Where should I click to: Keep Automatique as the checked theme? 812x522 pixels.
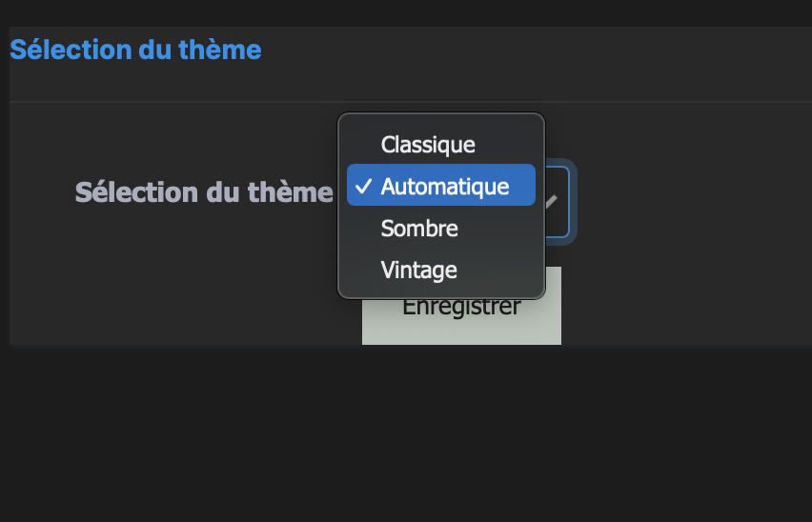[444, 187]
